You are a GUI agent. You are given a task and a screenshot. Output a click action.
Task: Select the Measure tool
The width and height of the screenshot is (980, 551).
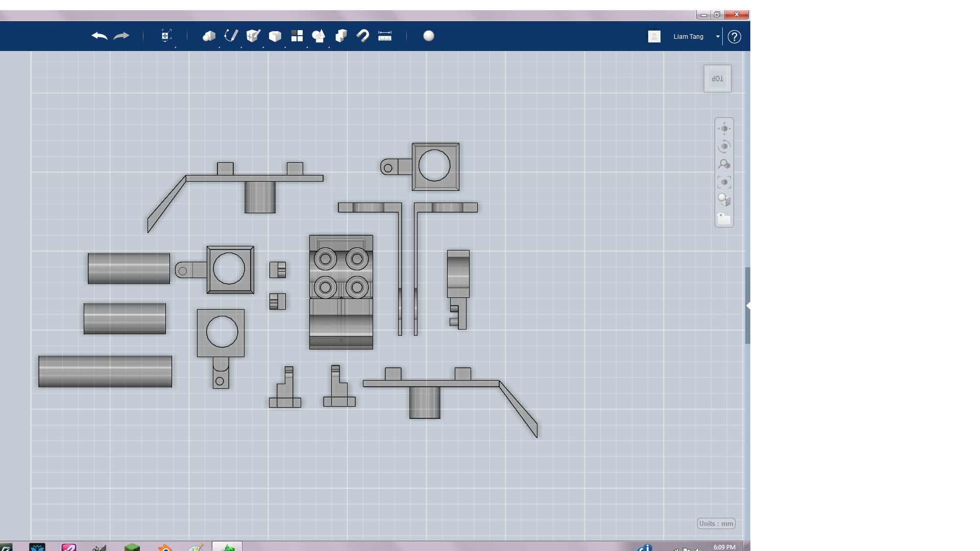pyautogui.click(x=385, y=36)
